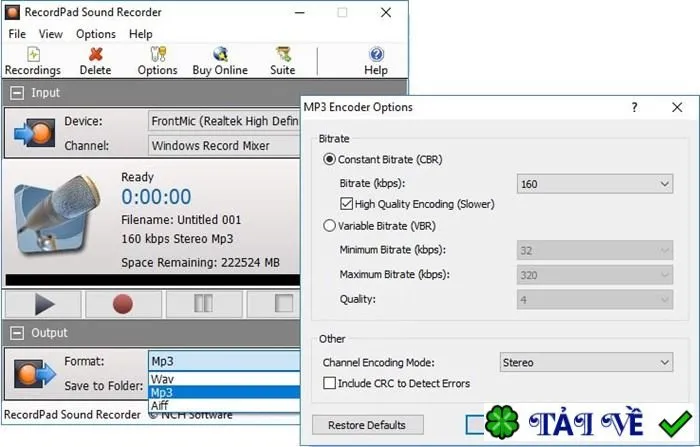Close the MP3 Encoder Options dialog
The width and height of the screenshot is (700, 447).
point(677,107)
